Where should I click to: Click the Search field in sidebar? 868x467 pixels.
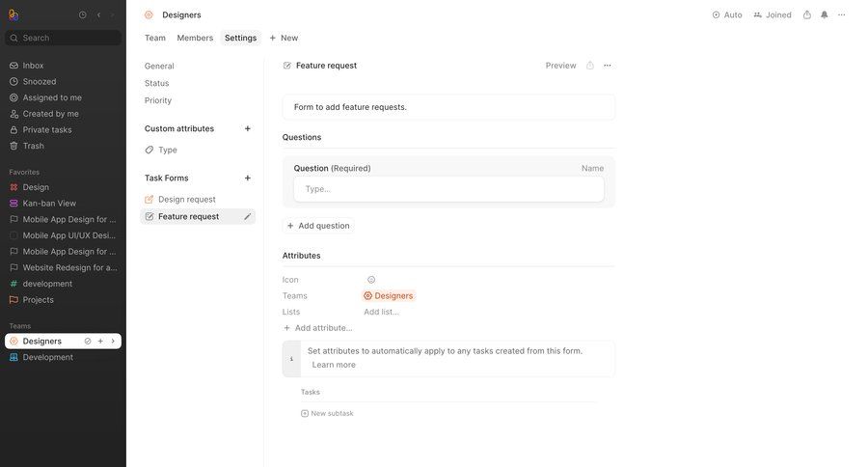pos(63,38)
